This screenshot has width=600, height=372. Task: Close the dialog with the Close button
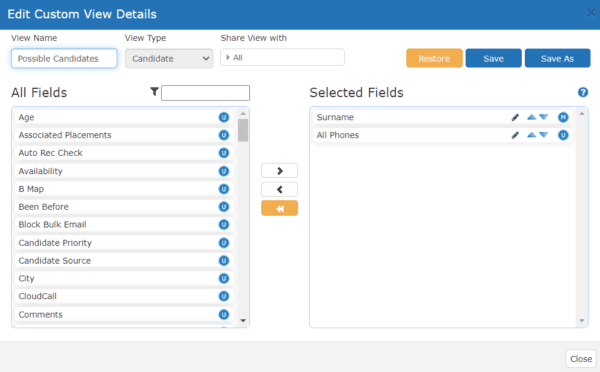581,359
